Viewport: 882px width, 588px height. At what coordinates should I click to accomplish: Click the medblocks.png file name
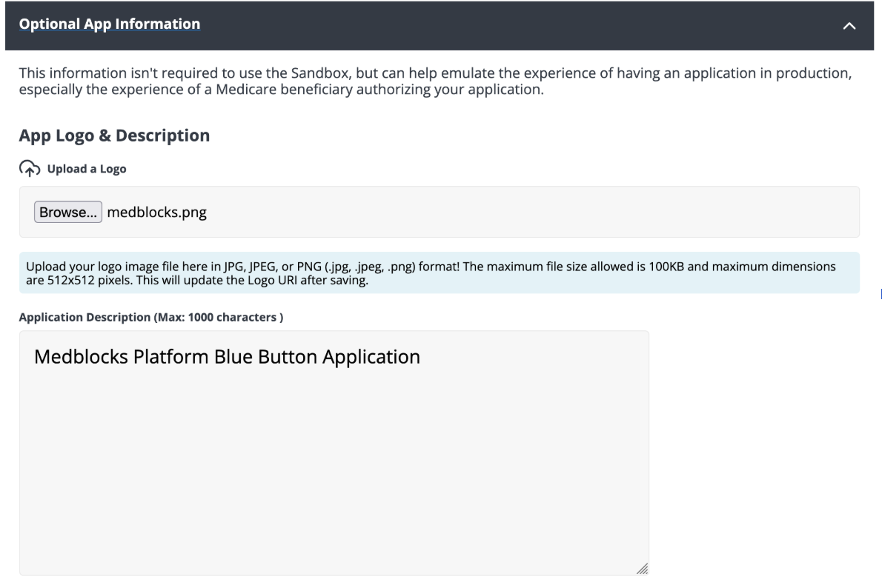tap(157, 212)
